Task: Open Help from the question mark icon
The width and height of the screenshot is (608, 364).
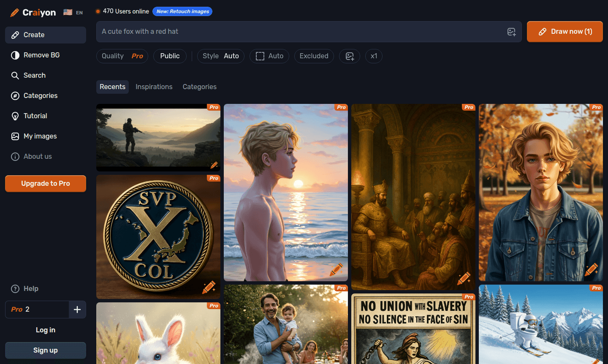Action: [x=15, y=289]
